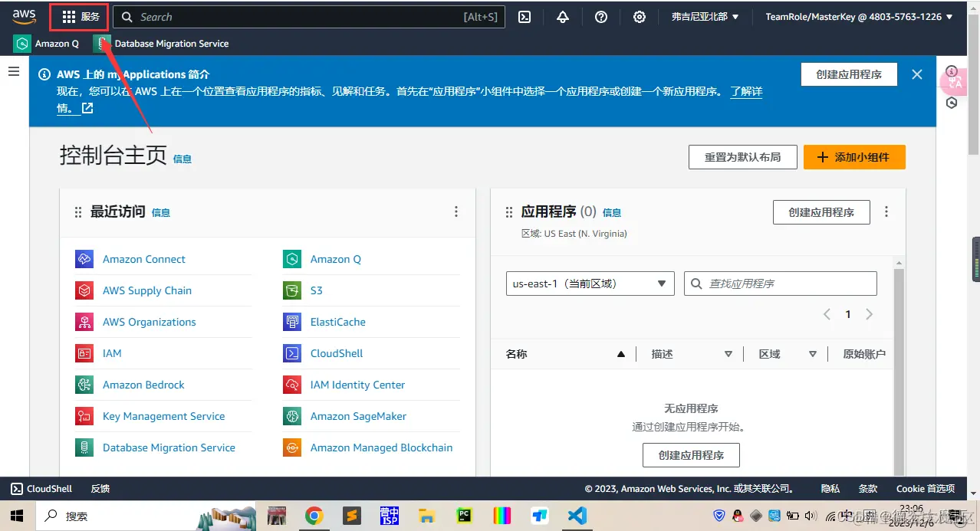Click the 查找应用程序 search field
The height and width of the screenshot is (531, 980).
(x=780, y=284)
